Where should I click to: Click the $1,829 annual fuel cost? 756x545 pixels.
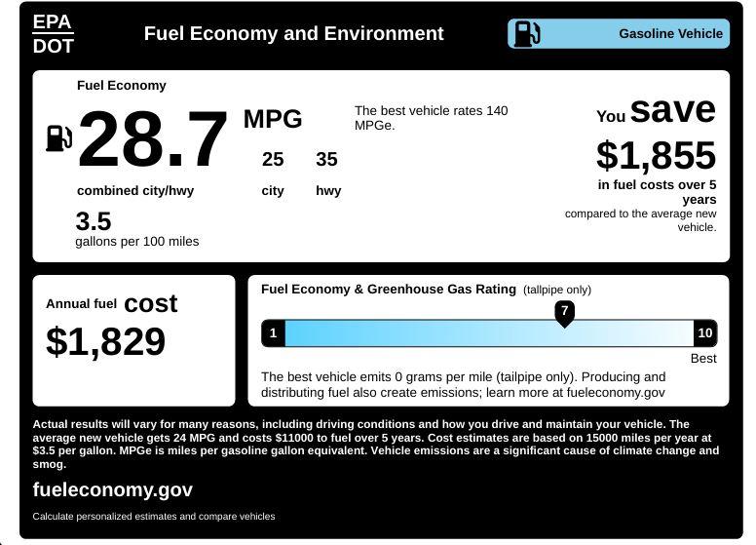[105, 342]
